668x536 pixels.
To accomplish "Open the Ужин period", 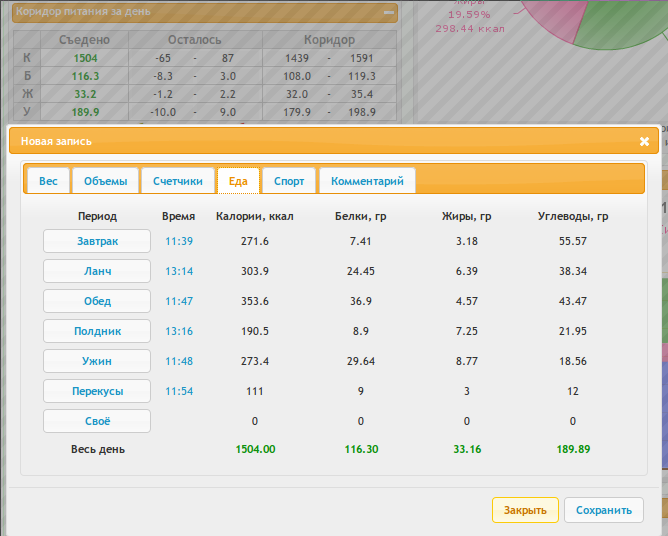I will (x=97, y=361).
